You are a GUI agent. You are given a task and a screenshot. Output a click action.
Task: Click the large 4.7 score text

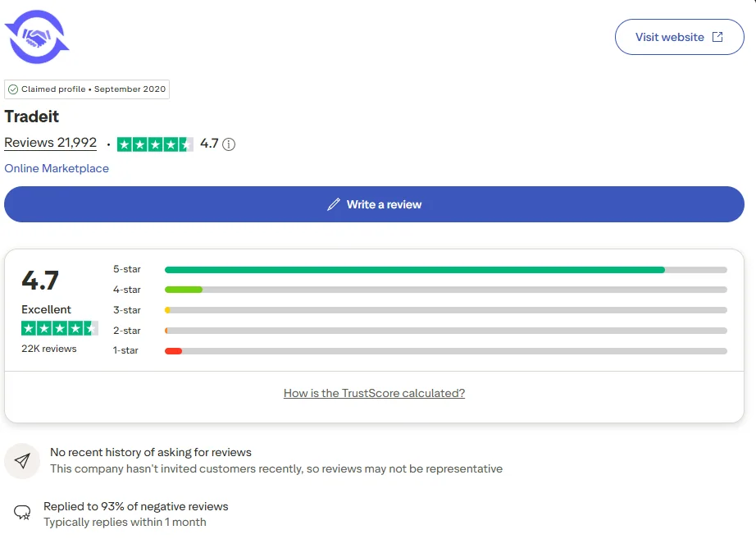tap(40, 281)
